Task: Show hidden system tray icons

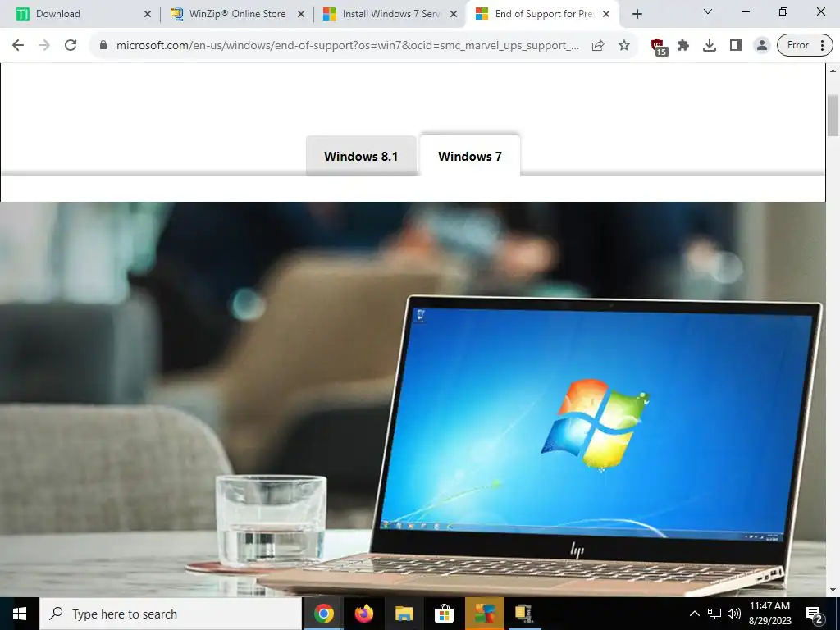Action: tap(694, 614)
